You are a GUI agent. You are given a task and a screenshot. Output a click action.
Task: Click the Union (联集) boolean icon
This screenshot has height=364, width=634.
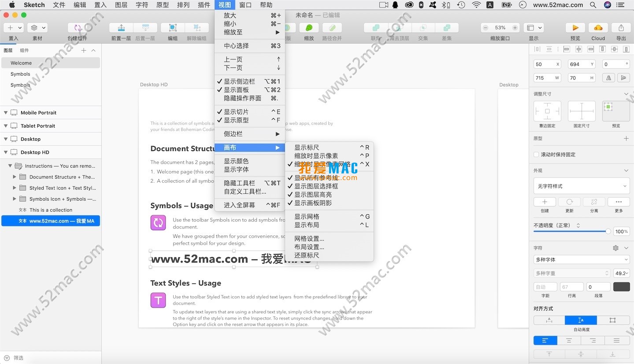tap(376, 28)
